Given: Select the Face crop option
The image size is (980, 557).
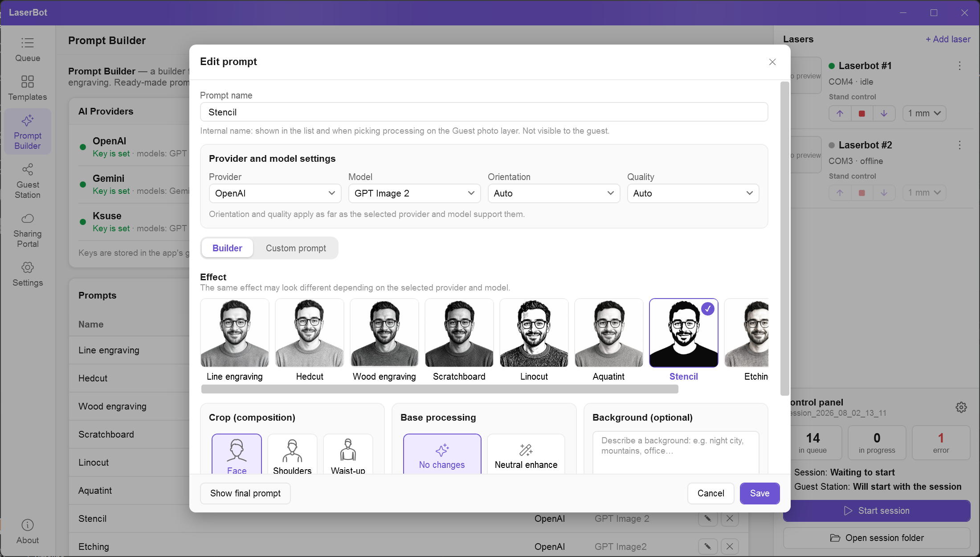Looking at the screenshot, I should click(237, 454).
